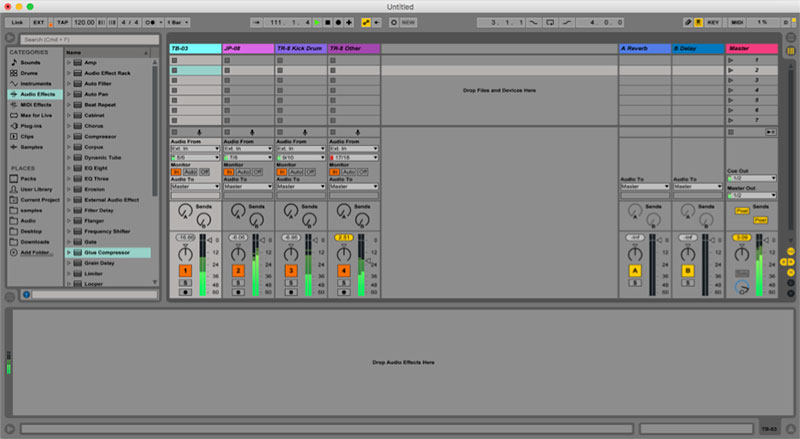Select the TB-03 track header
This screenshot has height=439, width=800.
195,48
